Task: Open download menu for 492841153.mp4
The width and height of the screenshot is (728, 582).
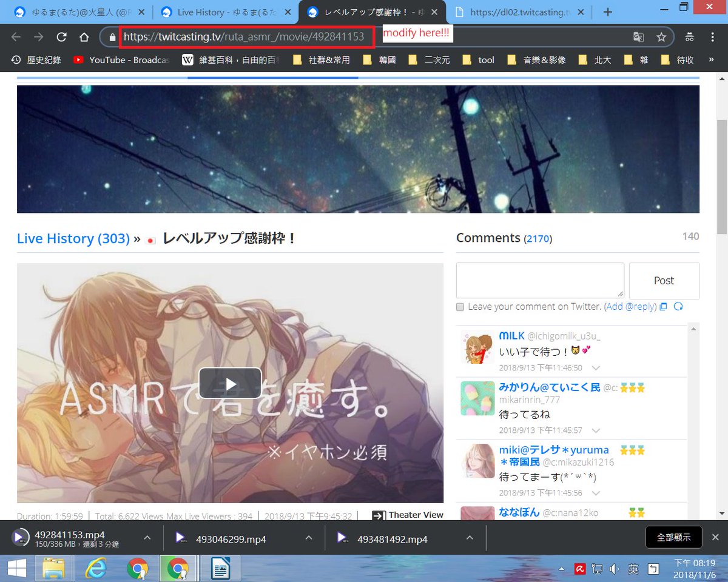Action: [x=147, y=538]
